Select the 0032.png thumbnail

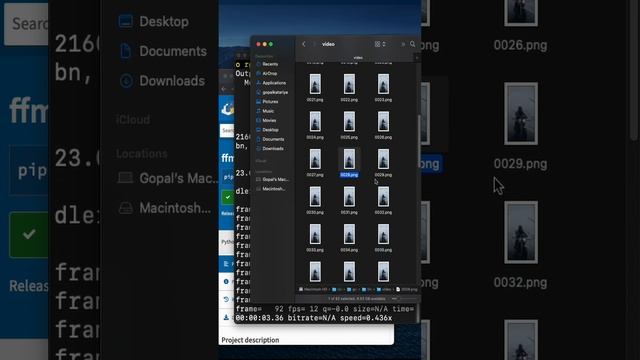[x=383, y=197]
